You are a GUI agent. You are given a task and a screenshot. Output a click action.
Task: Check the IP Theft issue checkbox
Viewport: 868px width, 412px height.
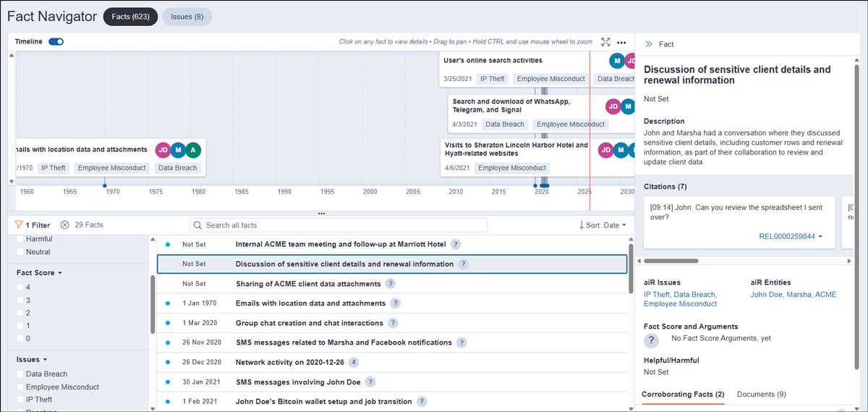tap(20, 400)
